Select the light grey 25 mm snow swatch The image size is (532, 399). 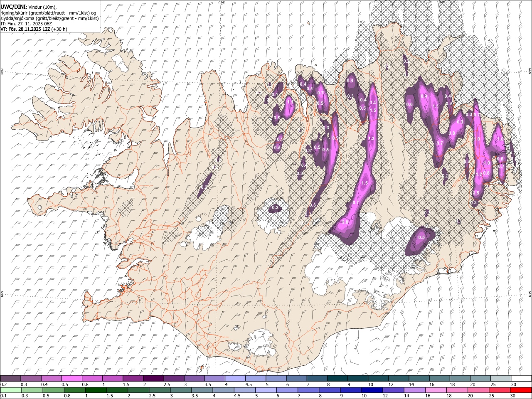click(500, 378)
